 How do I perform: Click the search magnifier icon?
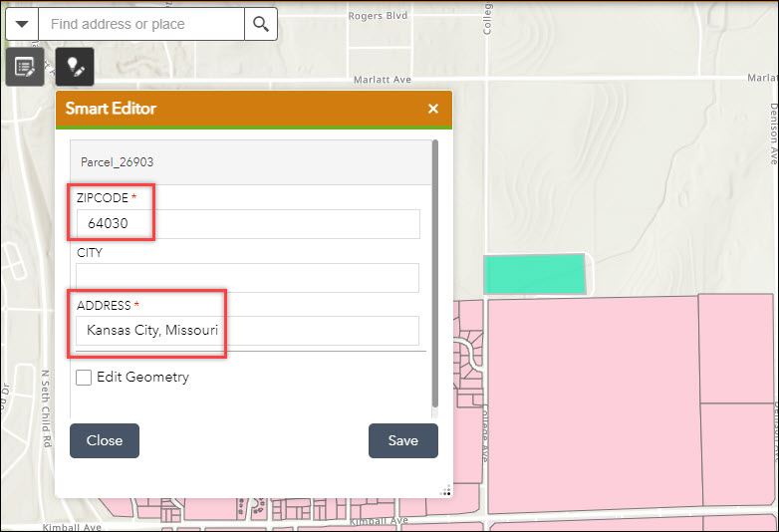pyautogui.click(x=261, y=24)
